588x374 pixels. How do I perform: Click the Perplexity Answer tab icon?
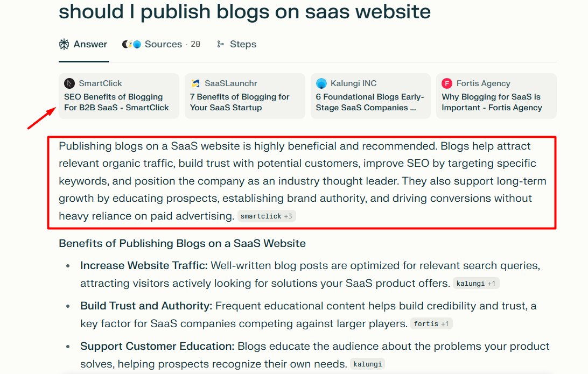coord(64,44)
